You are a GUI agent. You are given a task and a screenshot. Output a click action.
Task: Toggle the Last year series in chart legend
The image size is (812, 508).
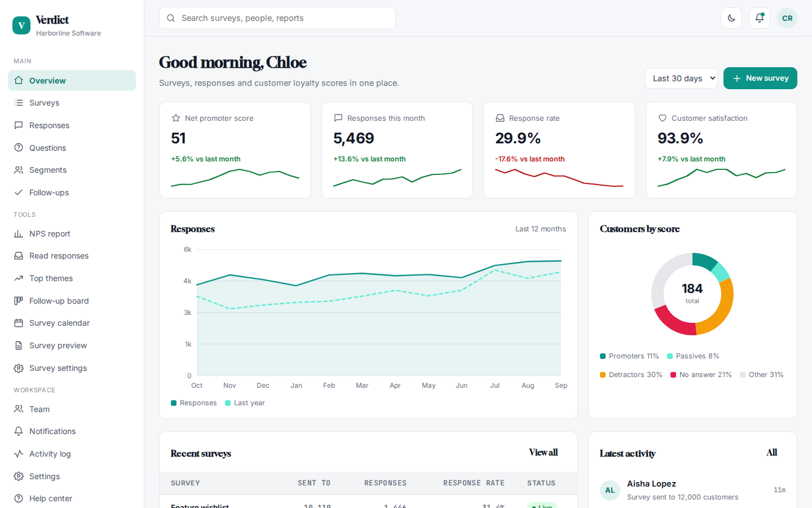[245, 403]
